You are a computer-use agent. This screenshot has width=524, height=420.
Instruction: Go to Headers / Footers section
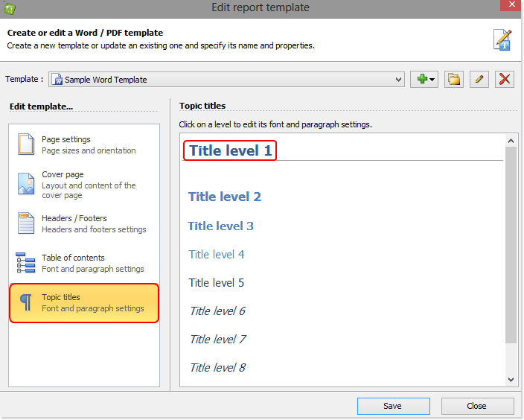tap(84, 223)
